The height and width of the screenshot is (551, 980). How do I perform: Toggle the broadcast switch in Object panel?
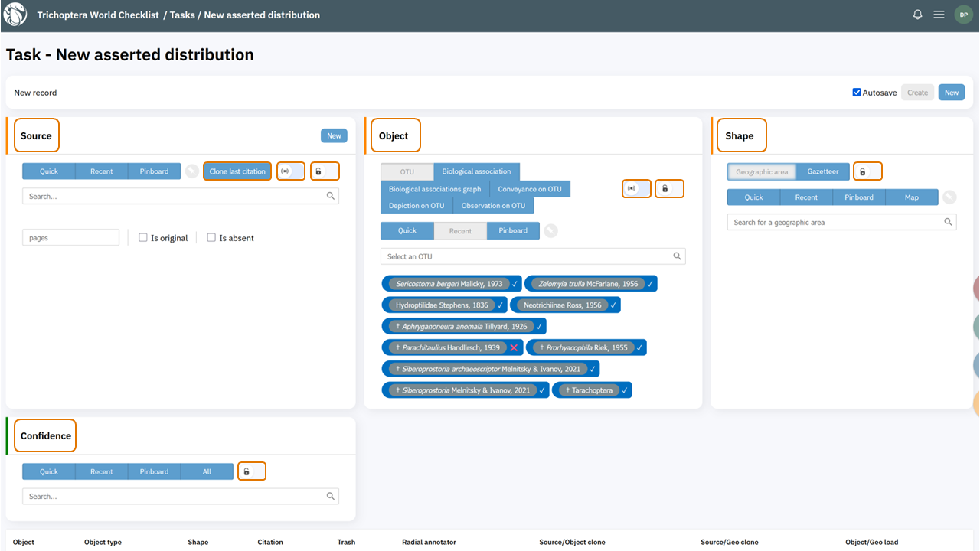click(x=636, y=188)
